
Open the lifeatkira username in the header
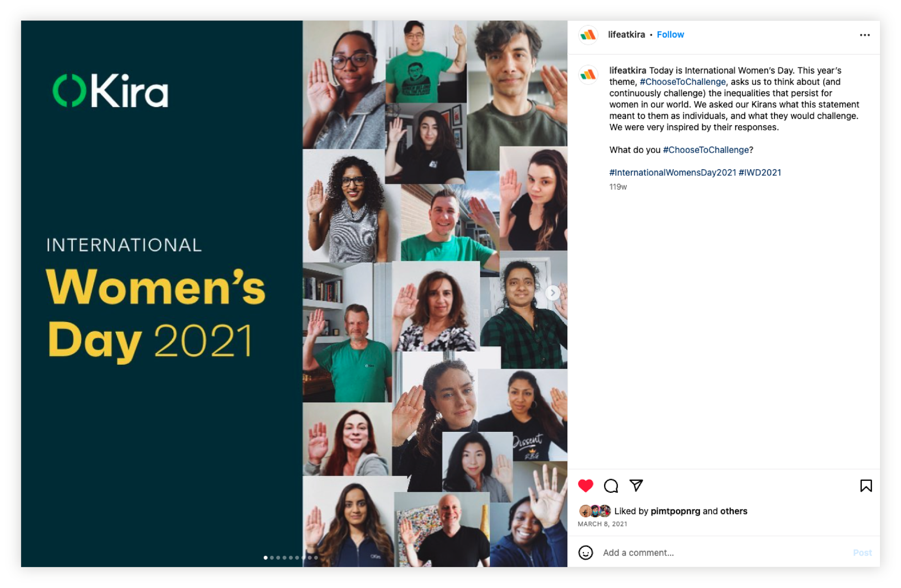626,35
